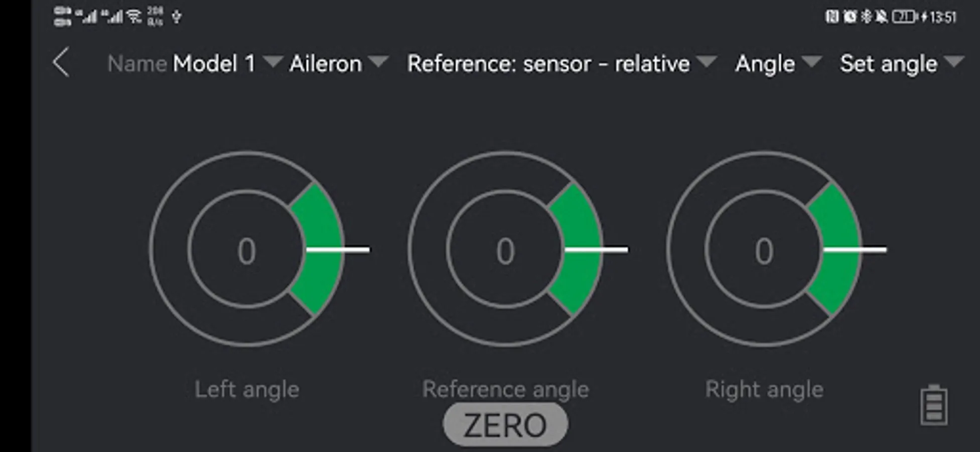Expand the Aileron surface dropdown
Viewport: 980px width, 452px height.
339,64
